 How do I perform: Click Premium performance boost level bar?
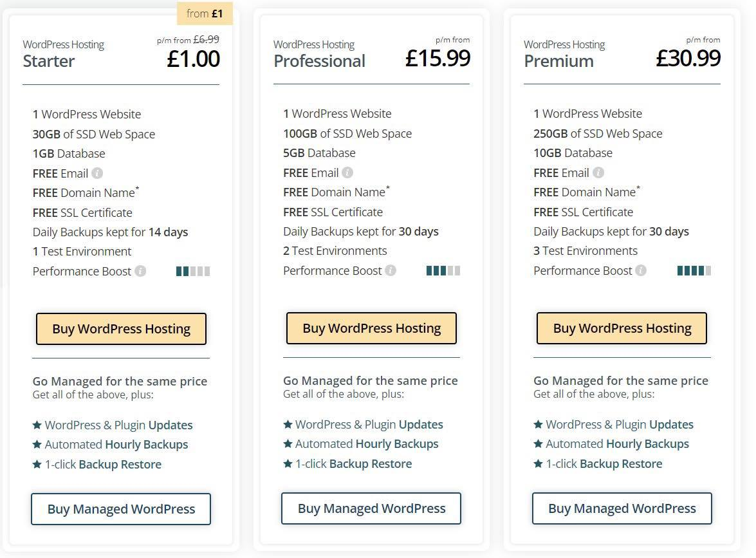694,270
